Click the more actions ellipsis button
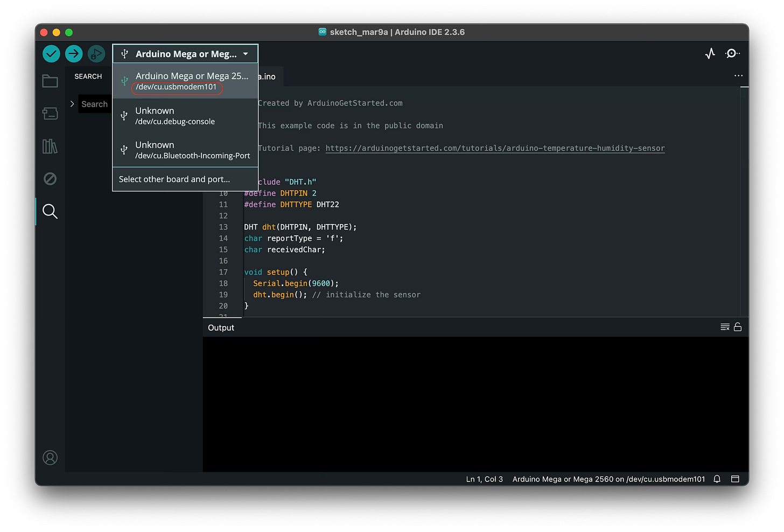Image resolution: width=784 pixels, height=532 pixels. [x=738, y=76]
